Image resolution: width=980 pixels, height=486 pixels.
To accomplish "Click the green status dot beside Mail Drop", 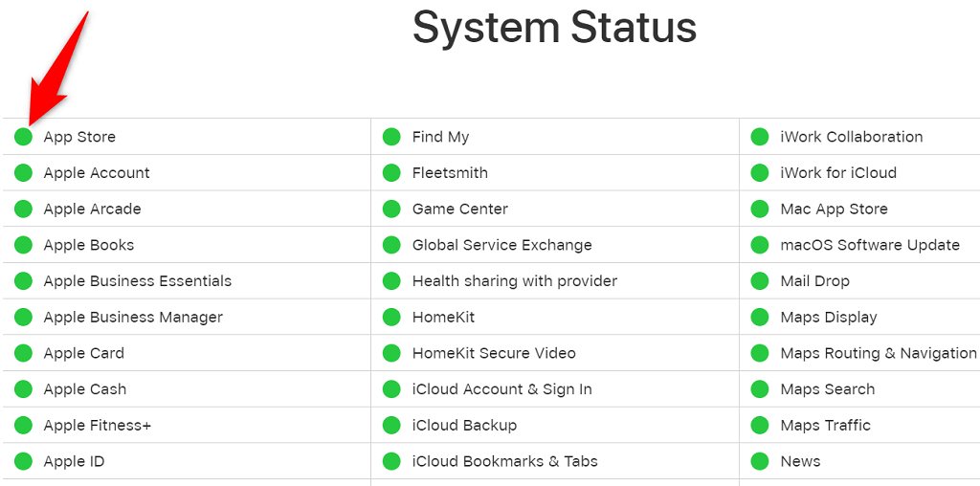I will click(759, 281).
